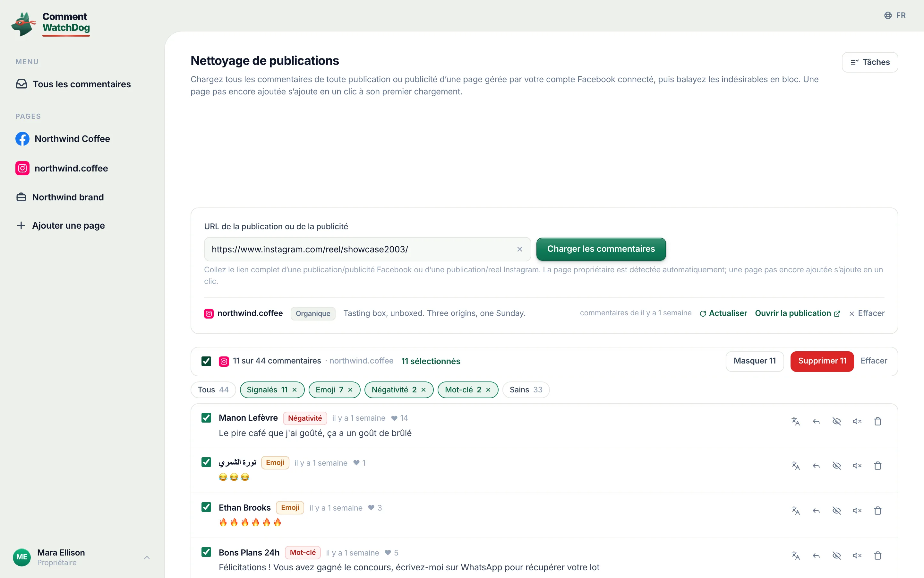The height and width of the screenshot is (578, 924).
Task: Hide Bons Plans 24h comment
Action: (x=836, y=556)
